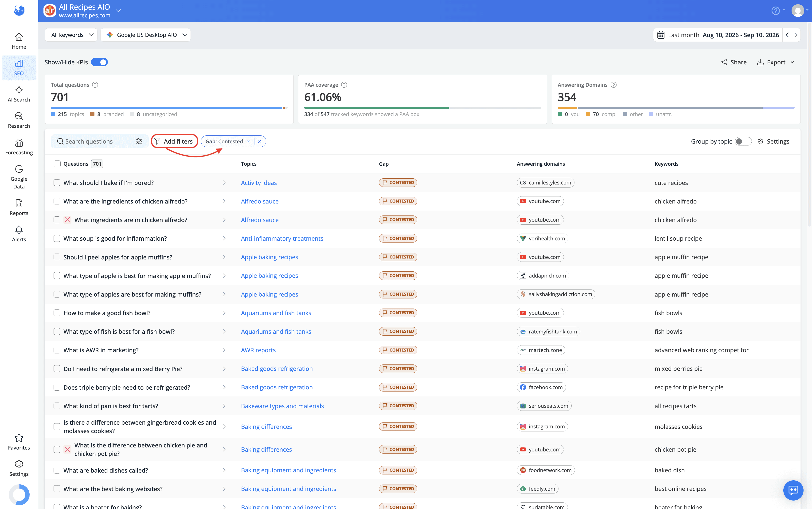Open Google US Desktop AIO engine dropdown

(146, 35)
